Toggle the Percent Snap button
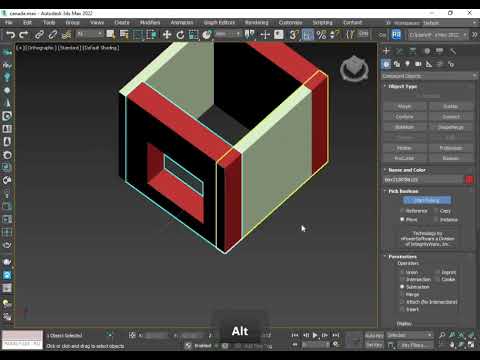Viewport: 480px width, 360px height. 321,35
